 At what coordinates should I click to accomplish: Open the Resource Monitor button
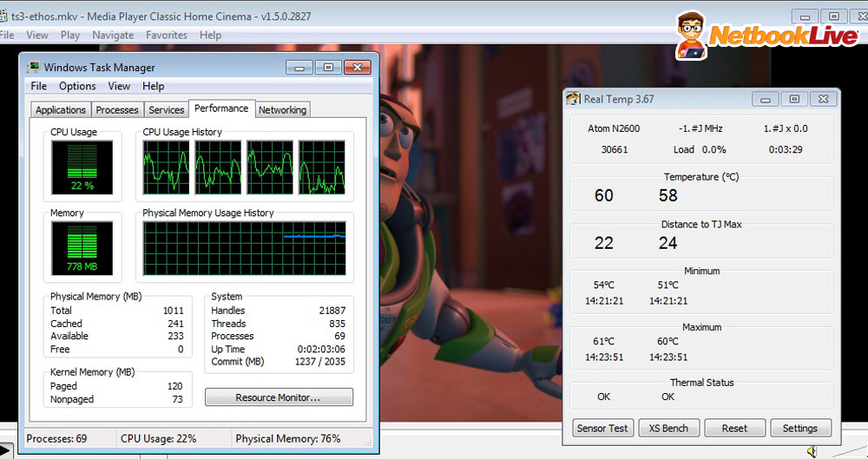tap(279, 397)
